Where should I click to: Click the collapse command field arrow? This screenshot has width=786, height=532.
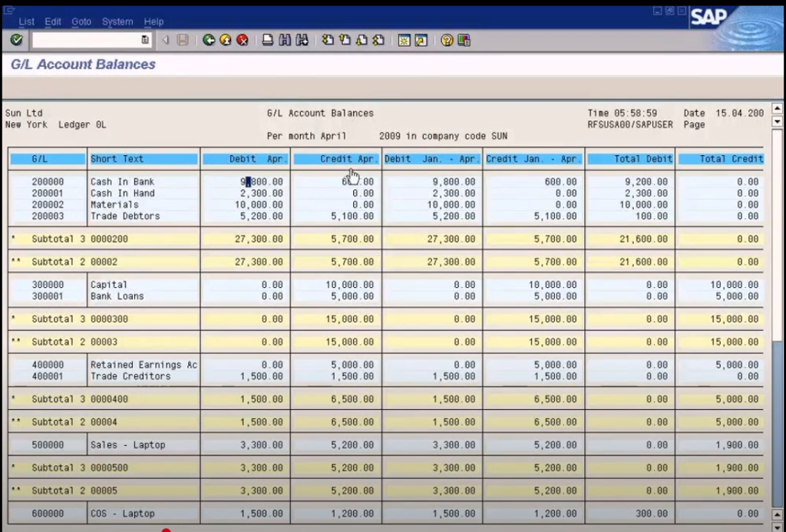[166, 40]
